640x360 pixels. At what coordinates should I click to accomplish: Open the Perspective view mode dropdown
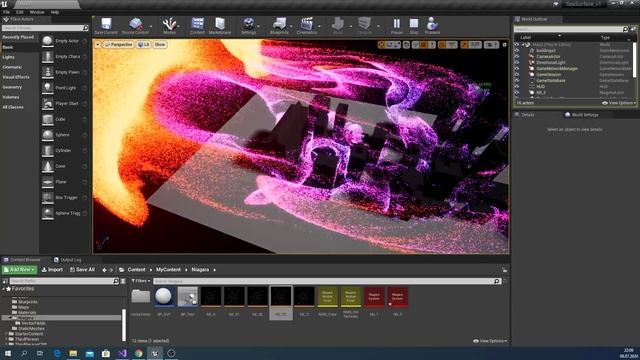pos(118,44)
